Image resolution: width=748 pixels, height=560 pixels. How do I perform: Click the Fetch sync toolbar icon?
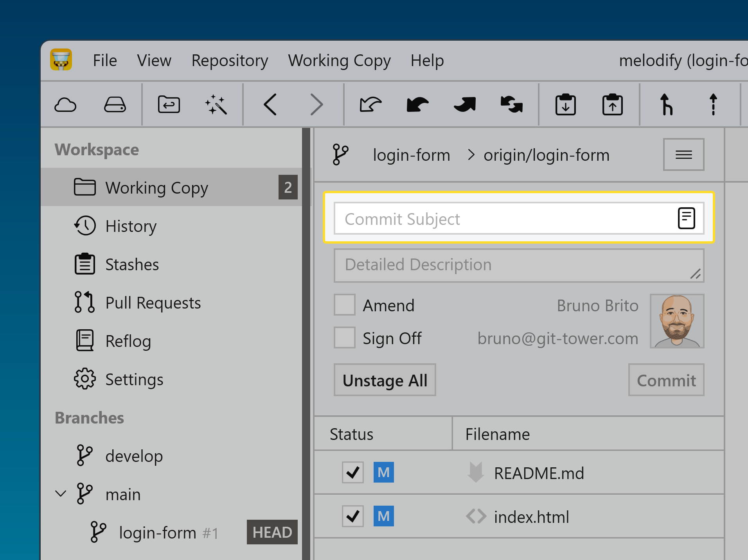[x=511, y=104]
